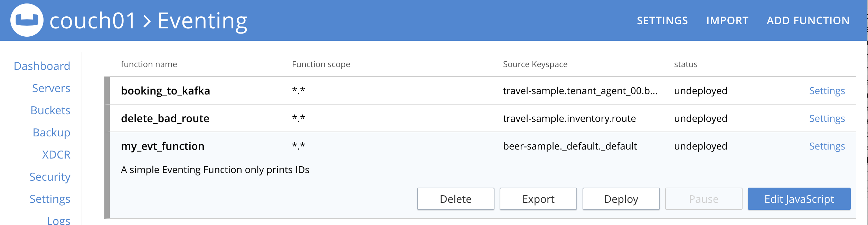Screen dimensions: 868x225
Task: Export the my_evt_function function
Action: coord(538,199)
